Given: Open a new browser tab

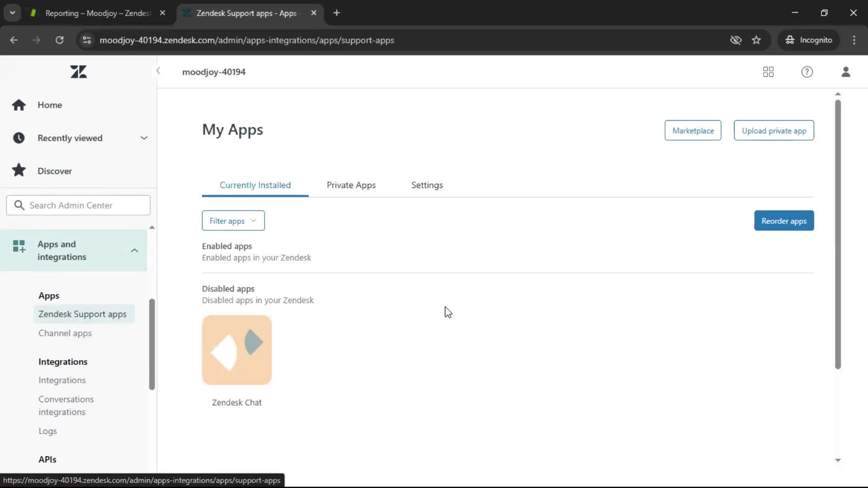Looking at the screenshot, I should click(x=336, y=13).
